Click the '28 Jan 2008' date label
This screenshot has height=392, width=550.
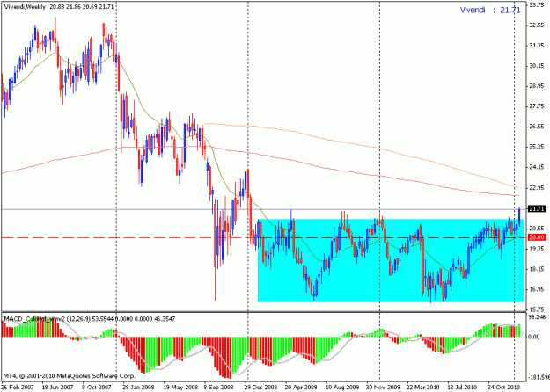(137, 388)
